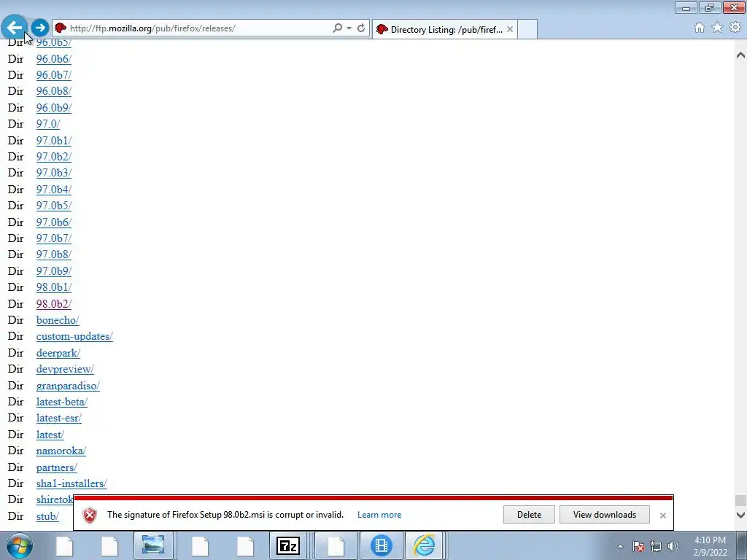Image resolution: width=747 pixels, height=560 pixels.
Task: Click the scroll up arrow of page scrollbar
Action: pos(740,55)
